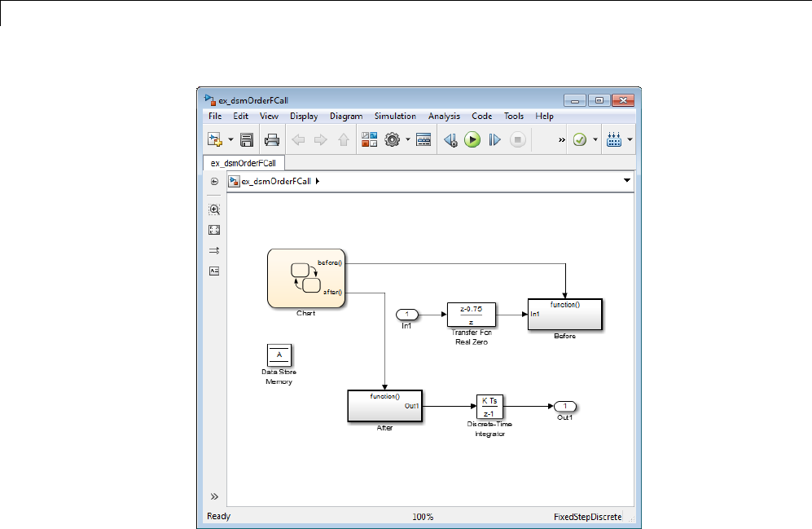The height and width of the screenshot is (529, 812).
Task: Open the Simulation menu
Action: (395, 117)
